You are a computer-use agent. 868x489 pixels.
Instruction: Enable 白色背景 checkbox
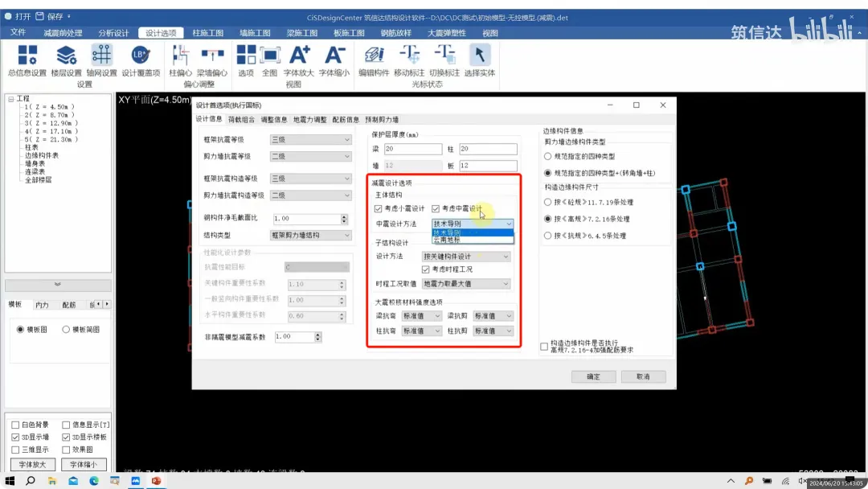(15, 425)
